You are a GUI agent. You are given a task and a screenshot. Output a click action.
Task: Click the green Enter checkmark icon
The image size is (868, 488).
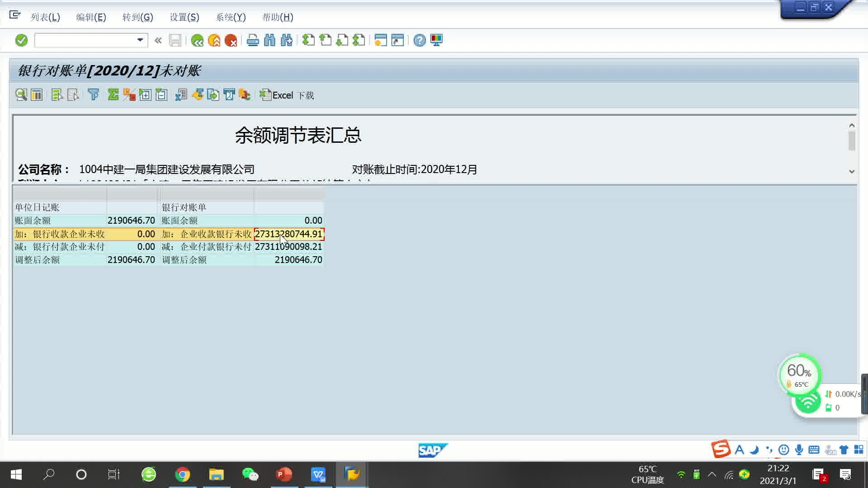tap(21, 41)
